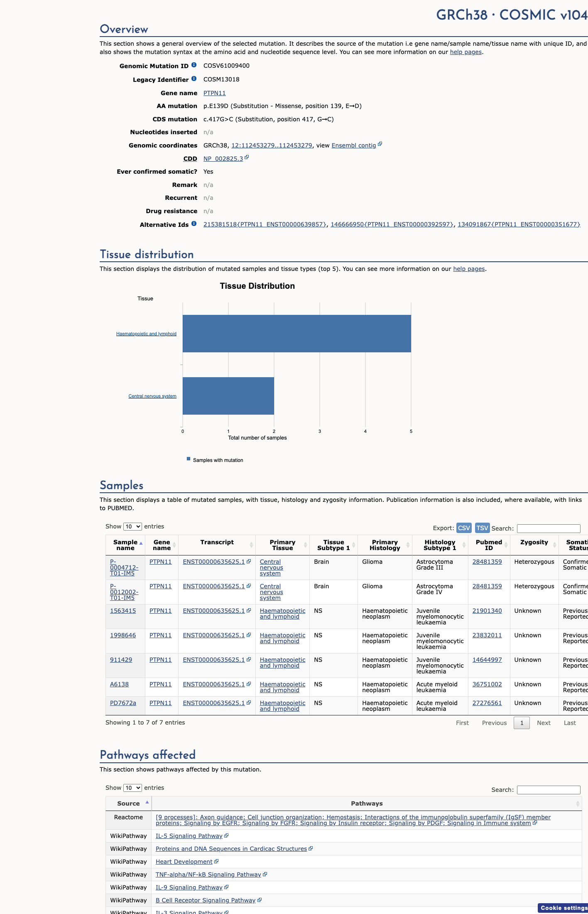Open the NP_002825.3 CDD link
This screenshot has width=588, height=914.
click(x=223, y=159)
